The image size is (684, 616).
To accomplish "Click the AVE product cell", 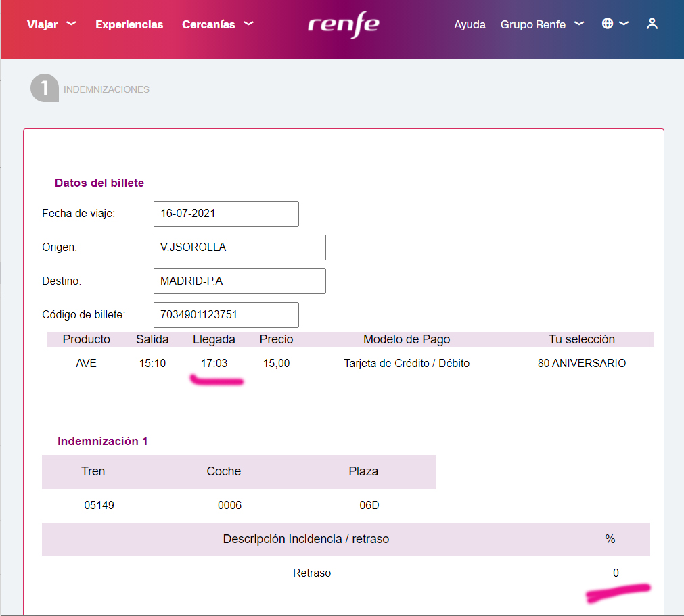I will (86, 363).
